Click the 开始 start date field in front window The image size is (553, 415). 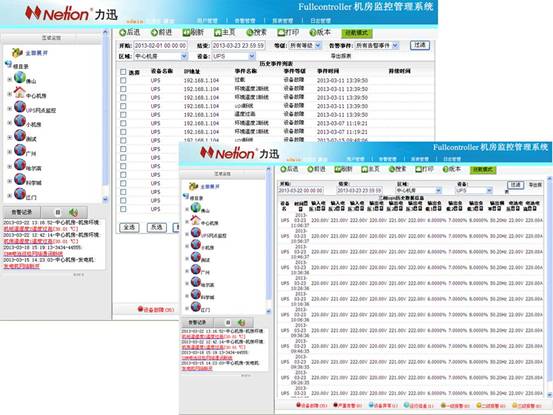click(x=300, y=190)
